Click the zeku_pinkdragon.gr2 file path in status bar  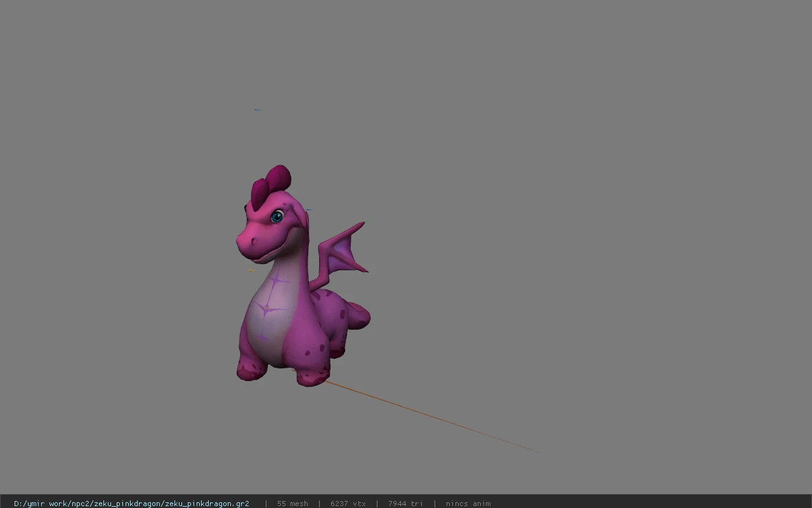click(131, 504)
